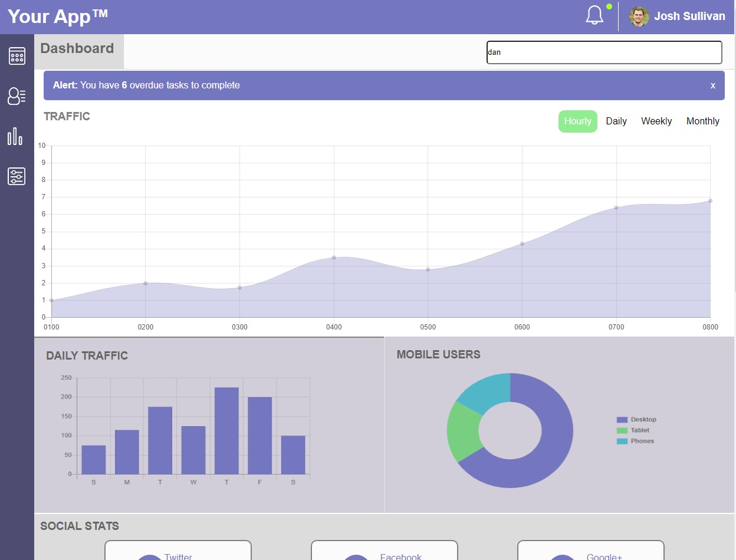This screenshot has width=736, height=560.
Task: Toggle the Tablet legend item
Action: click(x=633, y=430)
